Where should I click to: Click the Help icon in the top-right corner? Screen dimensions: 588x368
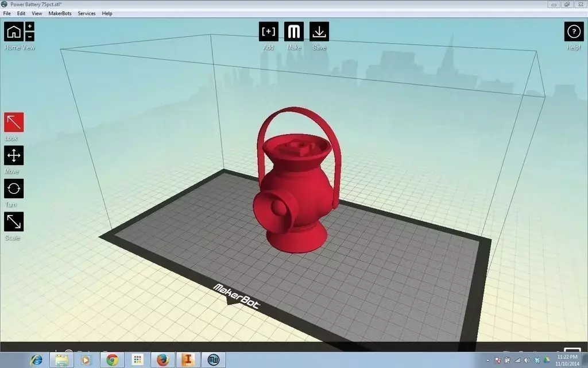(573, 32)
